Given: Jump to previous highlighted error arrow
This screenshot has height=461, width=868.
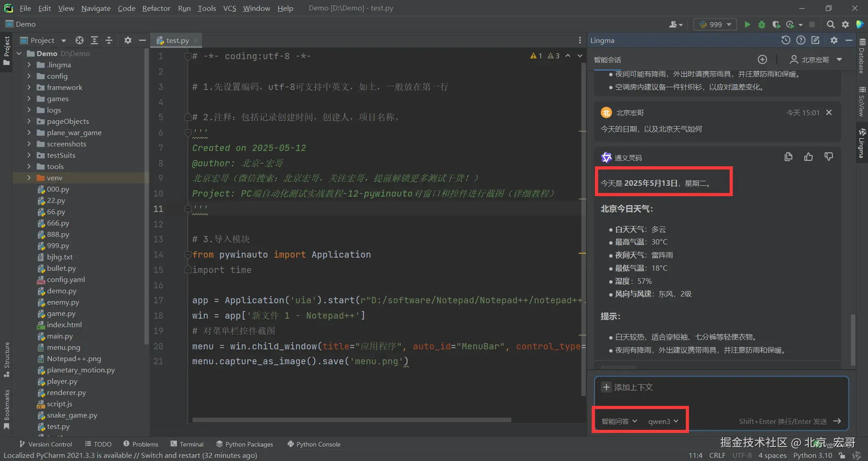Looking at the screenshot, I should pyautogui.click(x=568, y=56).
